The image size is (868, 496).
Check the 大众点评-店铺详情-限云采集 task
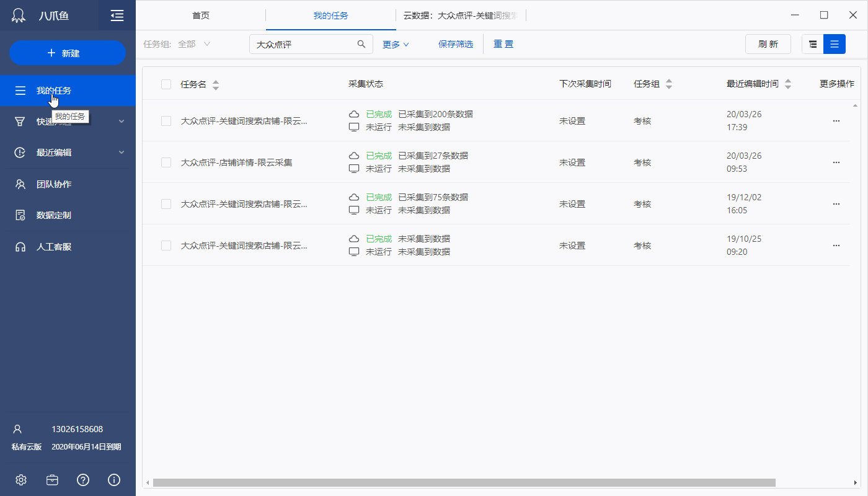coord(166,162)
